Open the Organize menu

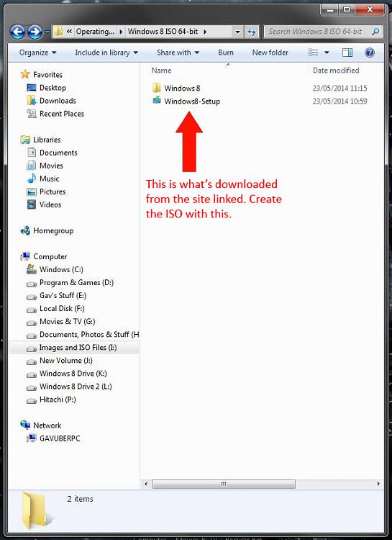(x=37, y=53)
